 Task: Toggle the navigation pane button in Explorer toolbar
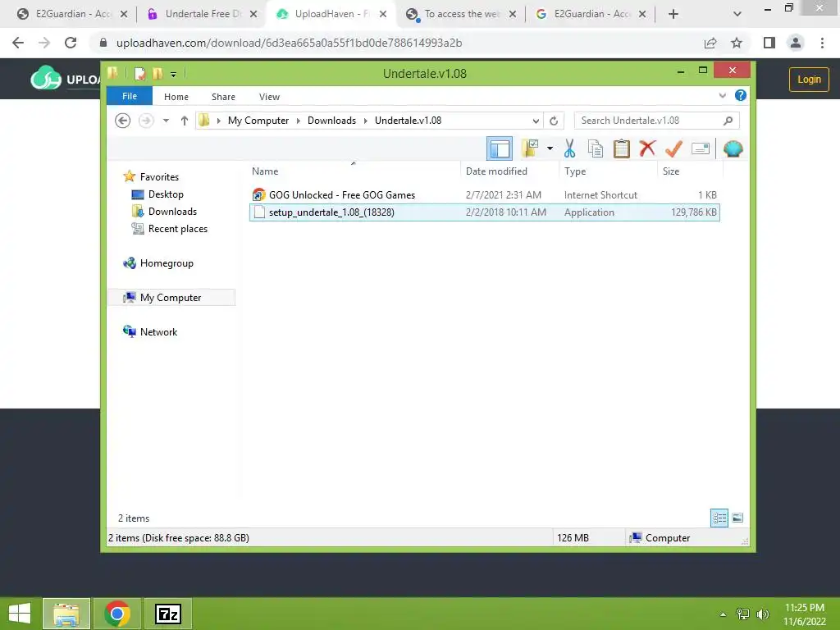click(500, 148)
